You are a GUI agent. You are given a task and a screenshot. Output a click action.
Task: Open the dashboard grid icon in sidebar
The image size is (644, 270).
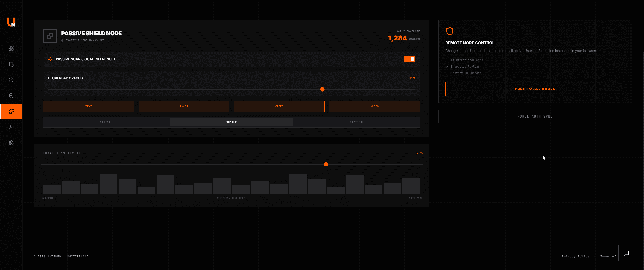click(x=11, y=48)
